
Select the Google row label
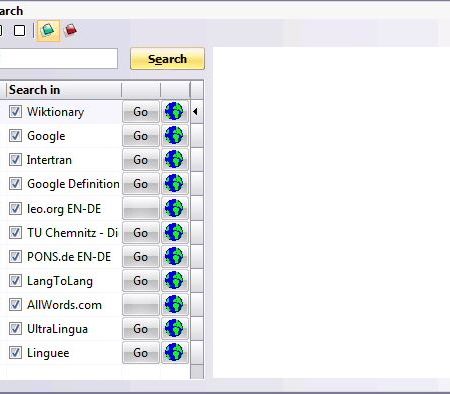click(x=46, y=136)
